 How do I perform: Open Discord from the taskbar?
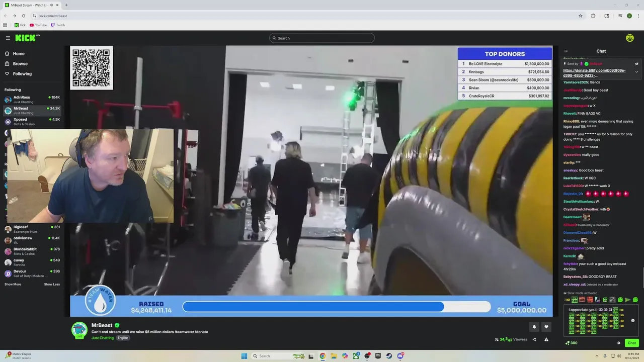click(x=400, y=356)
